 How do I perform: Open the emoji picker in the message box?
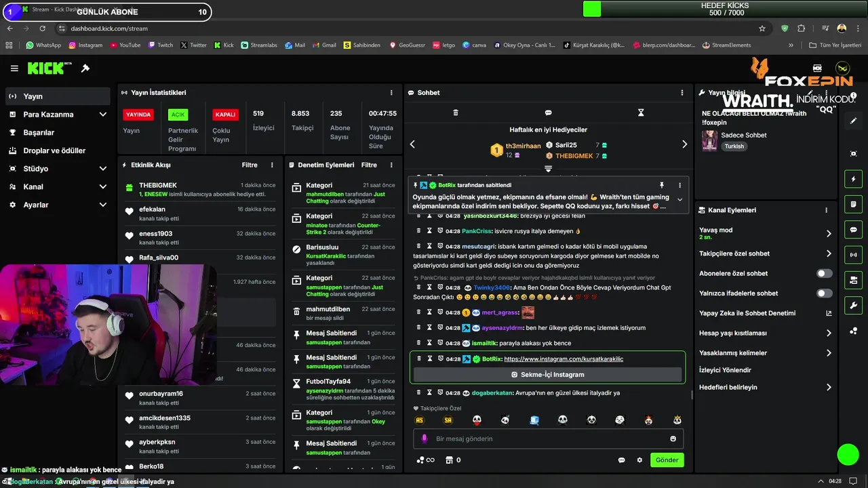(673, 439)
